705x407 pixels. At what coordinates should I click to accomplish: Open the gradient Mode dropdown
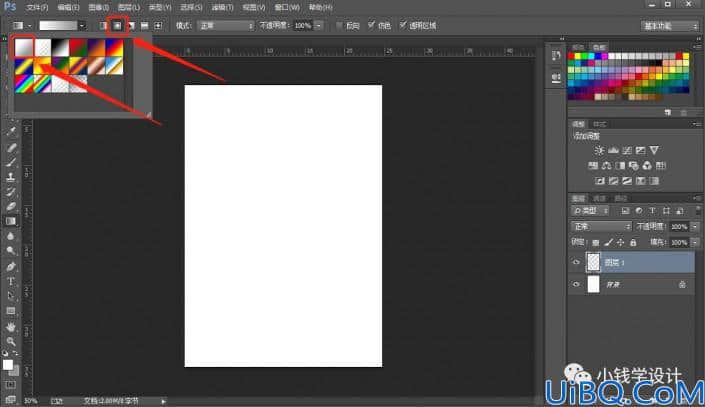pyautogui.click(x=226, y=26)
